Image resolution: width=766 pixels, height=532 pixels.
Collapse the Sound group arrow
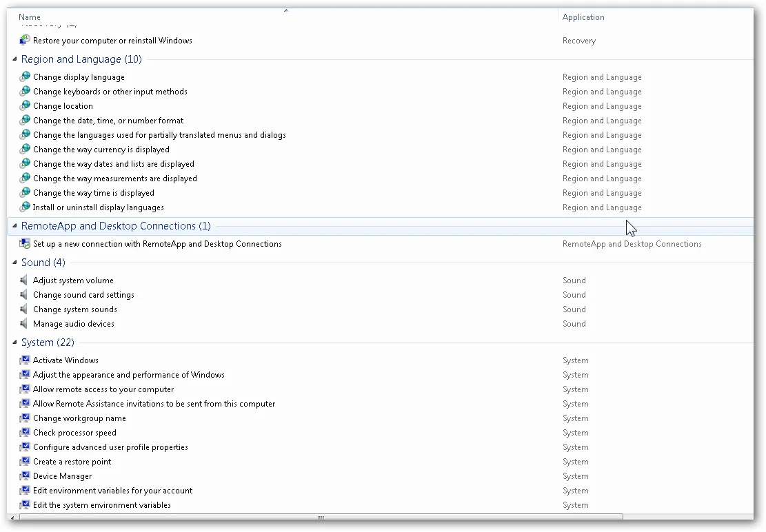tap(15, 263)
